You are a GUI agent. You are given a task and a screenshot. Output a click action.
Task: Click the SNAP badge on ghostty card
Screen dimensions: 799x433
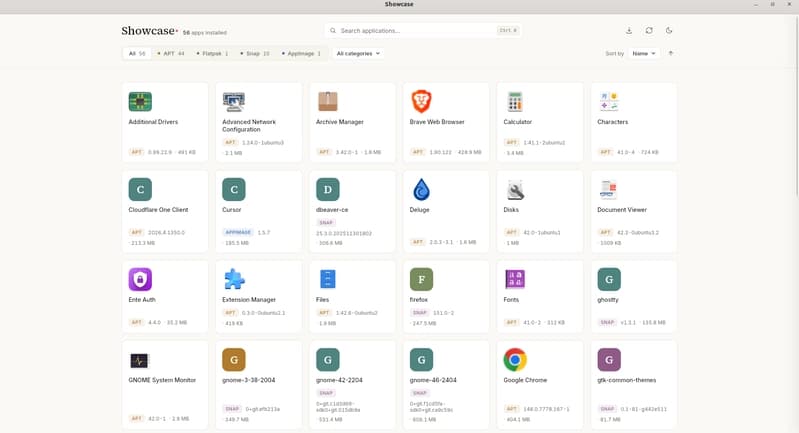point(607,322)
